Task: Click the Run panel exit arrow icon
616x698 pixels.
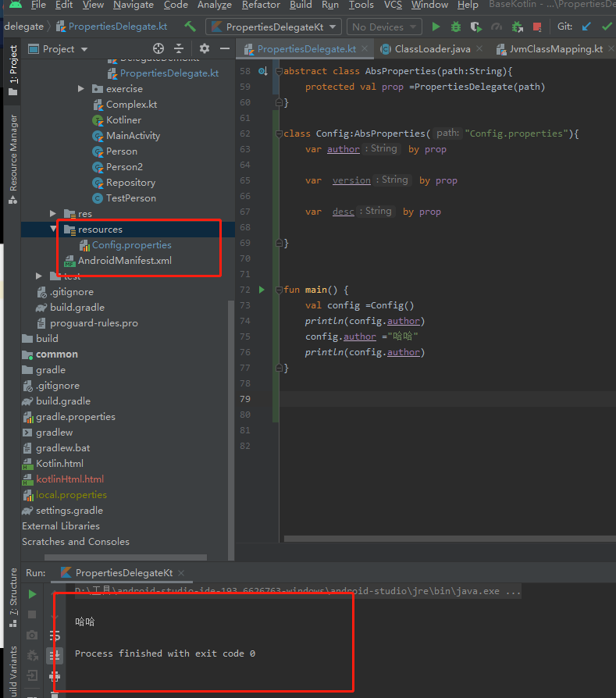Action: (32, 675)
